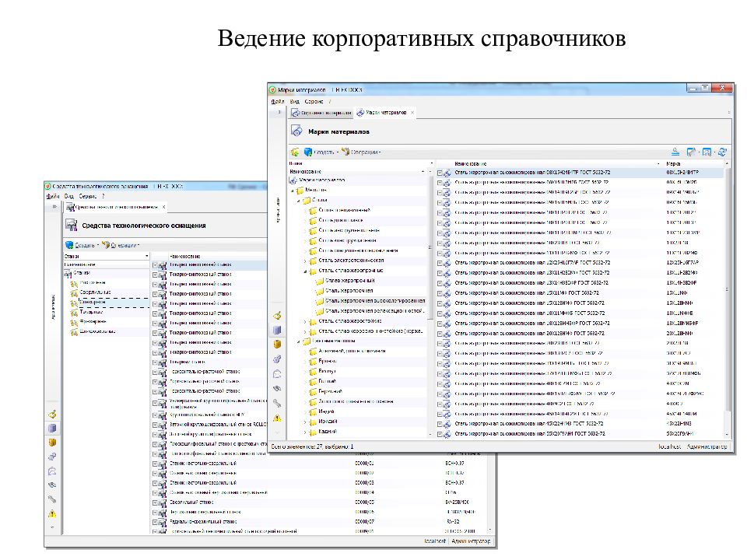Image resolution: width=747 pixels, height=560 pixels.
Task: Click the gears icon in Марки материалов sidebar
Action: coord(277,359)
